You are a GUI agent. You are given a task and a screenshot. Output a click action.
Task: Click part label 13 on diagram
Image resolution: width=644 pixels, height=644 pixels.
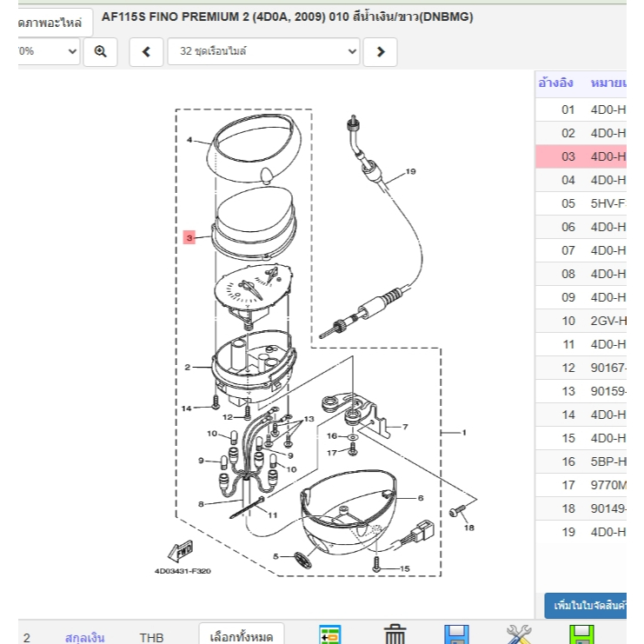pos(309,419)
